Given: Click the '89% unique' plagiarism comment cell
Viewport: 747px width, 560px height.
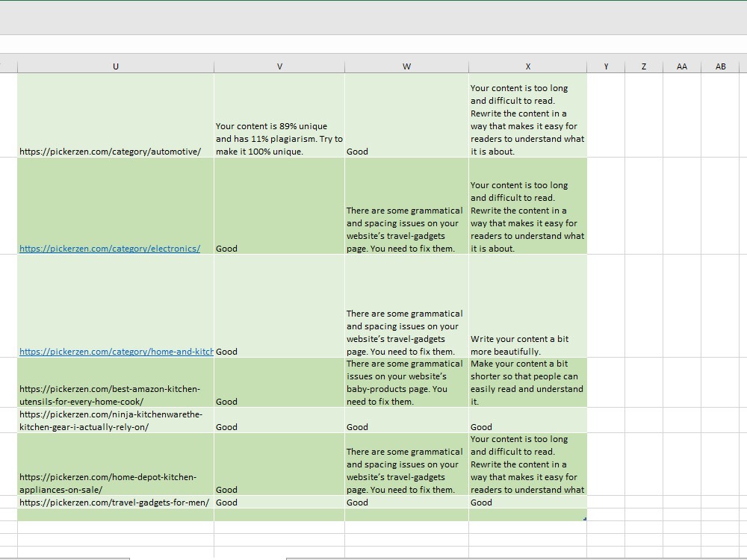Looking at the screenshot, I should click(279, 115).
